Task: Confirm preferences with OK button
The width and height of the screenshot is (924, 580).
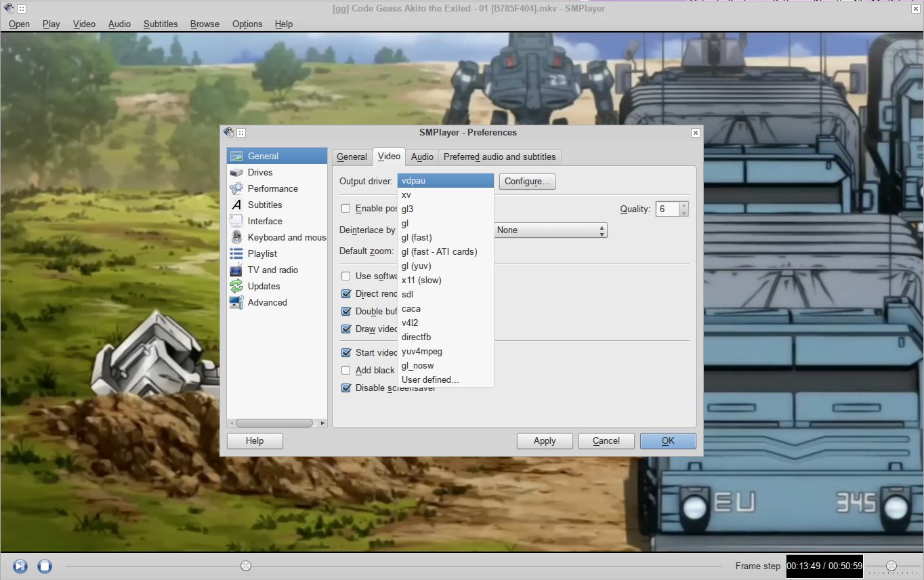Action: pyautogui.click(x=668, y=441)
